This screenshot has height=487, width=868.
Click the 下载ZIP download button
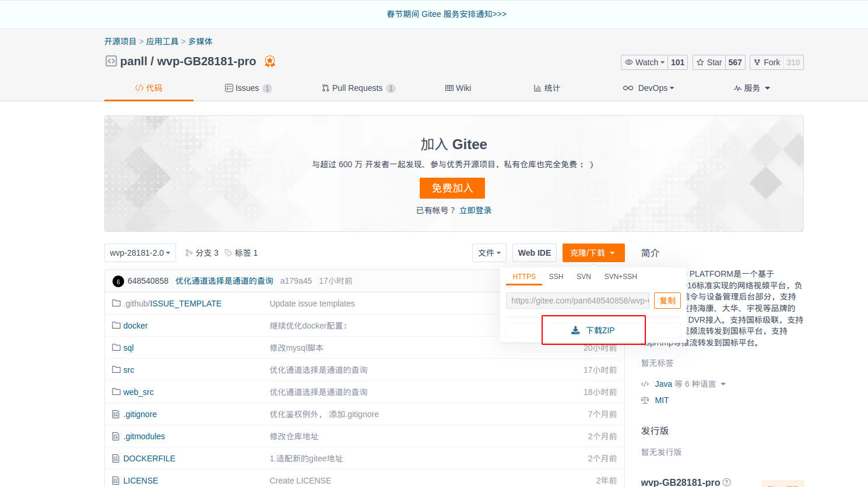point(593,330)
